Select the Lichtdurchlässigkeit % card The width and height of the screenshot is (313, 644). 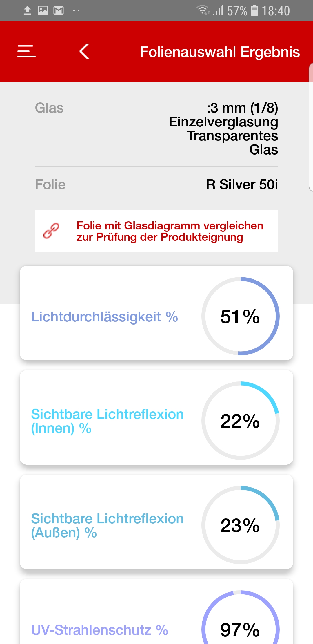pos(156,313)
